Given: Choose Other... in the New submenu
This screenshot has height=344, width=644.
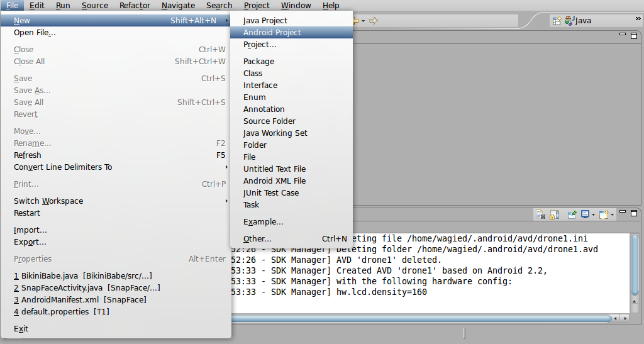Looking at the screenshot, I should [292, 238].
